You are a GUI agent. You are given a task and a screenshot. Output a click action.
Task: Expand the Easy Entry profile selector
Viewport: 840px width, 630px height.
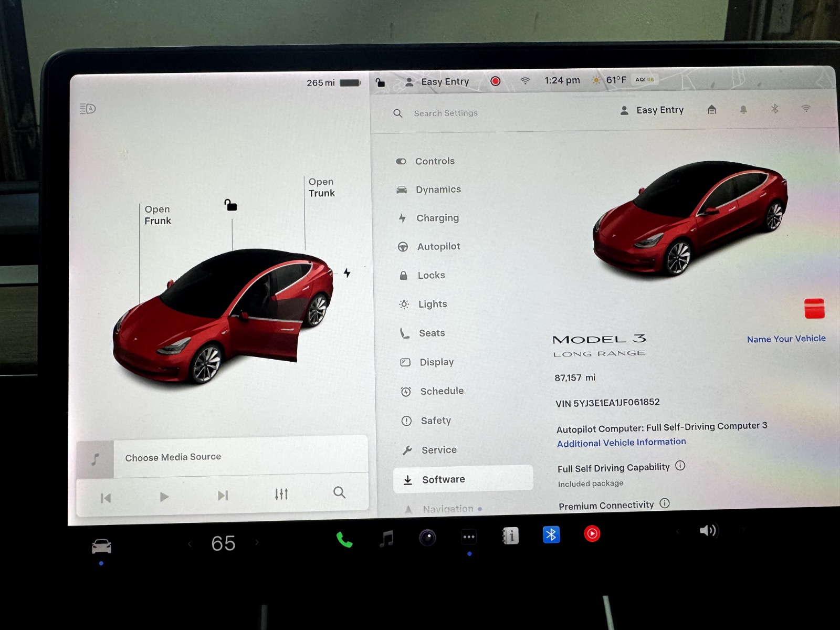coord(653,110)
